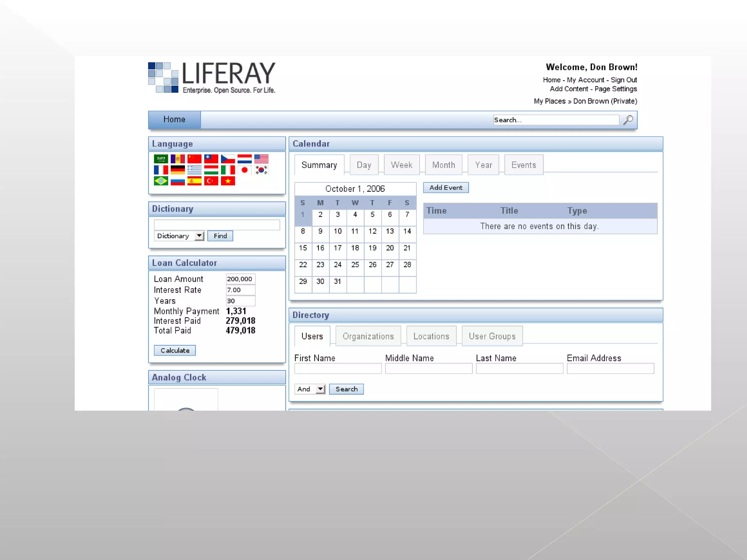The height and width of the screenshot is (560, 747).
Task: Select the Saudi Arabian flag icon
Action: (161, 159)
